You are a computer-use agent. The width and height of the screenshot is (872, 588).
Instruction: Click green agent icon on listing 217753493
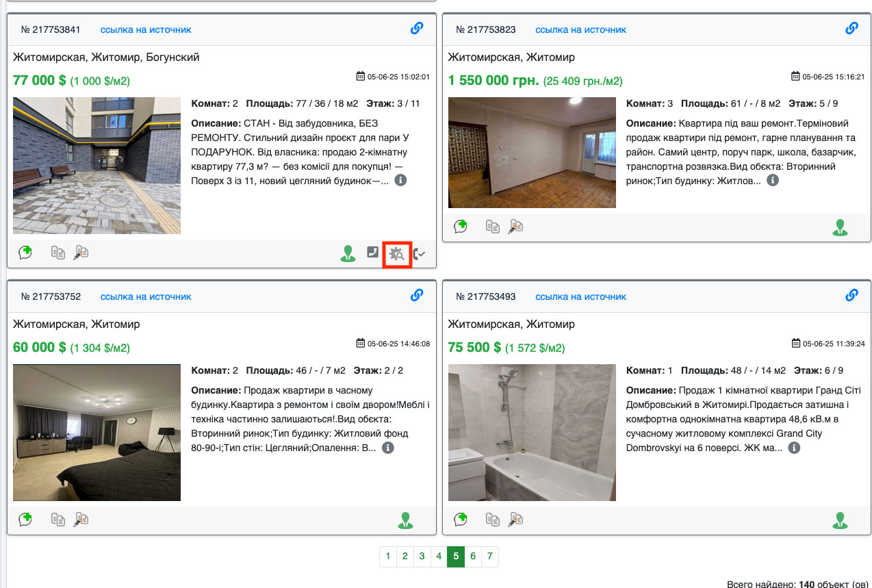pyautogui.click(x=840, y=521)
